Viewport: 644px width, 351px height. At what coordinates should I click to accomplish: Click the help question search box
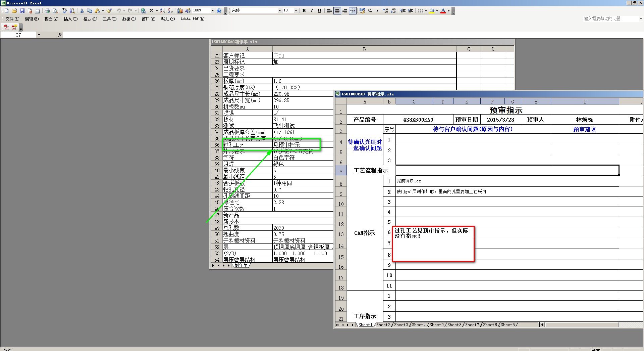coord(610,19)
